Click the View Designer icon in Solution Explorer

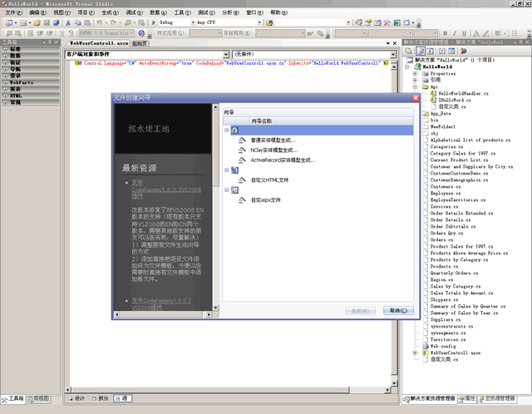tap(451, 51)
